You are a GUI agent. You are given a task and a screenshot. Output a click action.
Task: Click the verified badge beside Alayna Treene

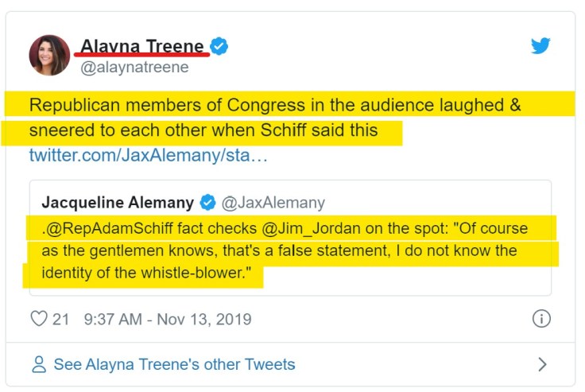pos(219,47)
